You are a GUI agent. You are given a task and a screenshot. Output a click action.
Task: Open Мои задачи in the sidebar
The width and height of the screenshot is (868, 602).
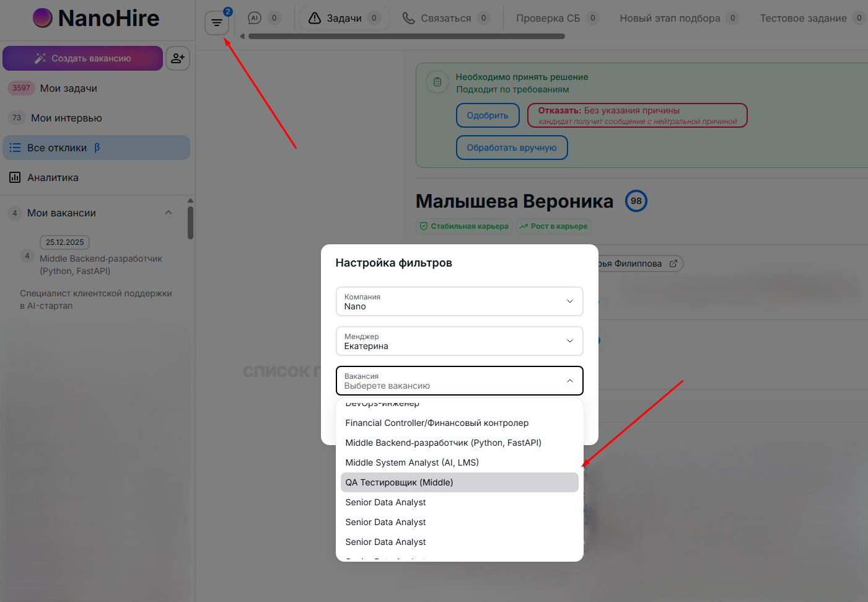(96, 88)
